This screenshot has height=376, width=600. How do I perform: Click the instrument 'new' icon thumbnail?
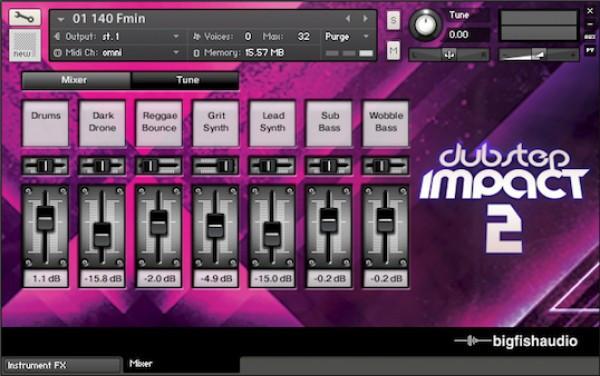[25, 45]
